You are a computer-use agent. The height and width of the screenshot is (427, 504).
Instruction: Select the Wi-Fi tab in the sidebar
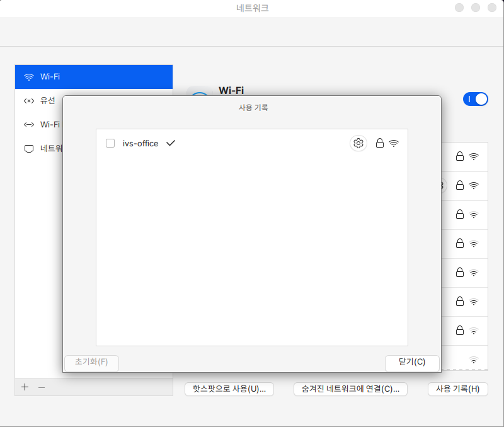[x=93, y=77]
